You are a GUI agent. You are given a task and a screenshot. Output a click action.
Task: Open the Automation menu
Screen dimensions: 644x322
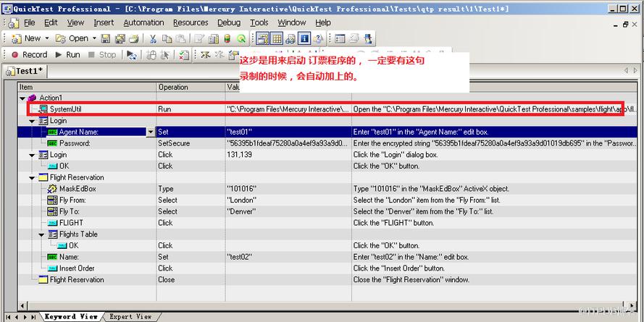click(x=143, y=22)
